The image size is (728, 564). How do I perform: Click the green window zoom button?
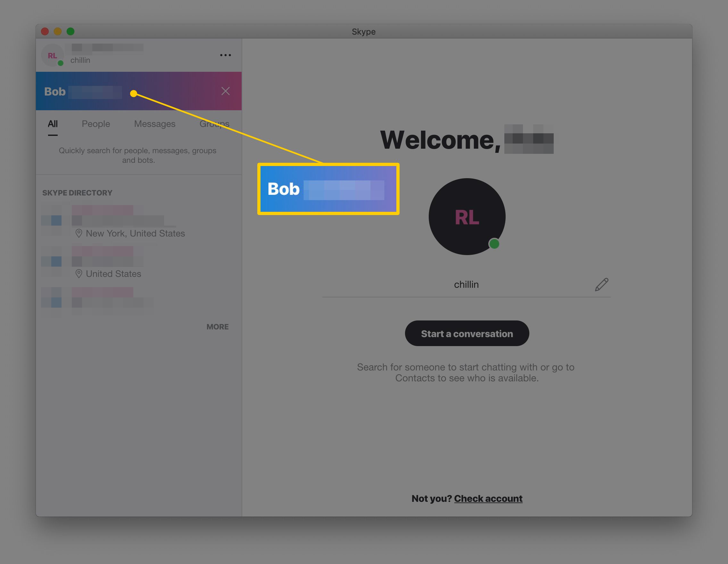(x=70, y=31)
